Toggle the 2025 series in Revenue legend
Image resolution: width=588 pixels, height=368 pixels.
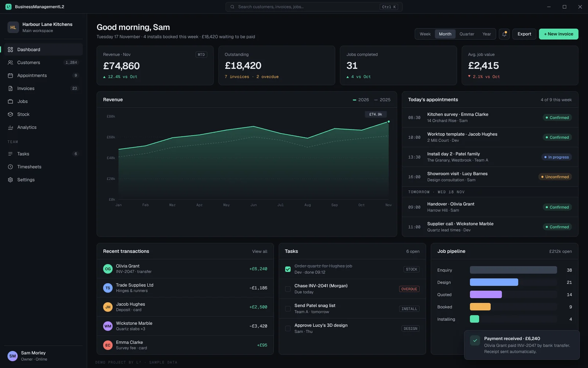[382, 100]
